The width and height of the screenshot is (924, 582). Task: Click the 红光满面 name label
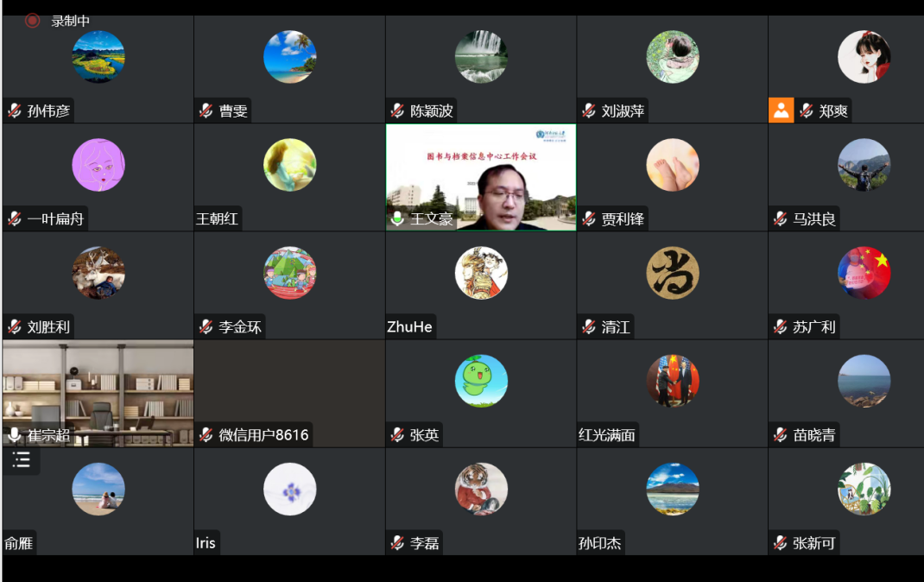(607, 435)
